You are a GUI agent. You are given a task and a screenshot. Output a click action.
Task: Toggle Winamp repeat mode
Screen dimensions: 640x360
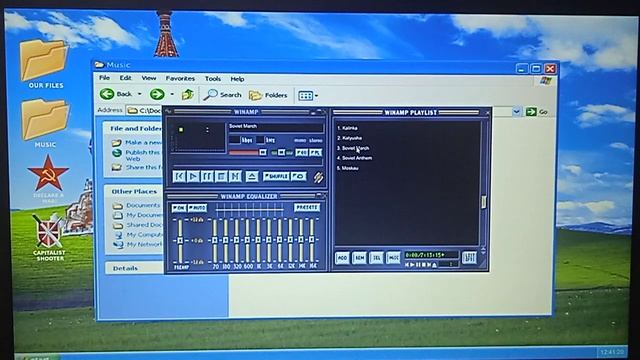coord(299,176)
